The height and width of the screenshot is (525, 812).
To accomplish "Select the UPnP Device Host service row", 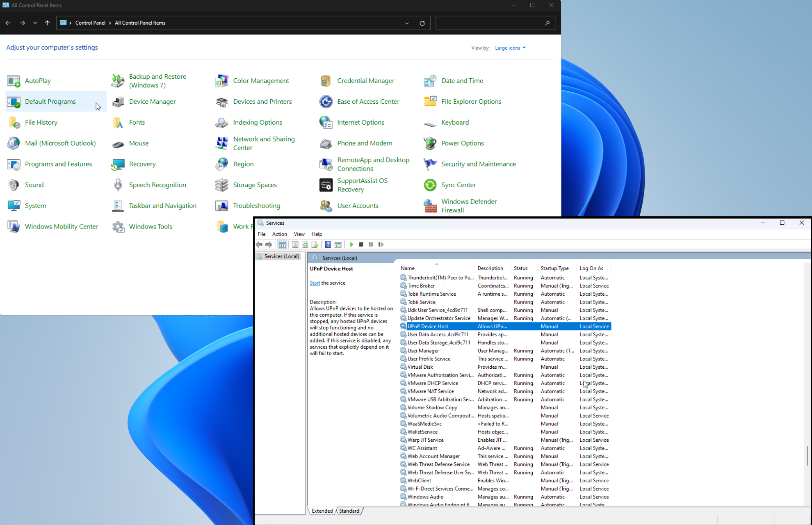I will 505,326.
